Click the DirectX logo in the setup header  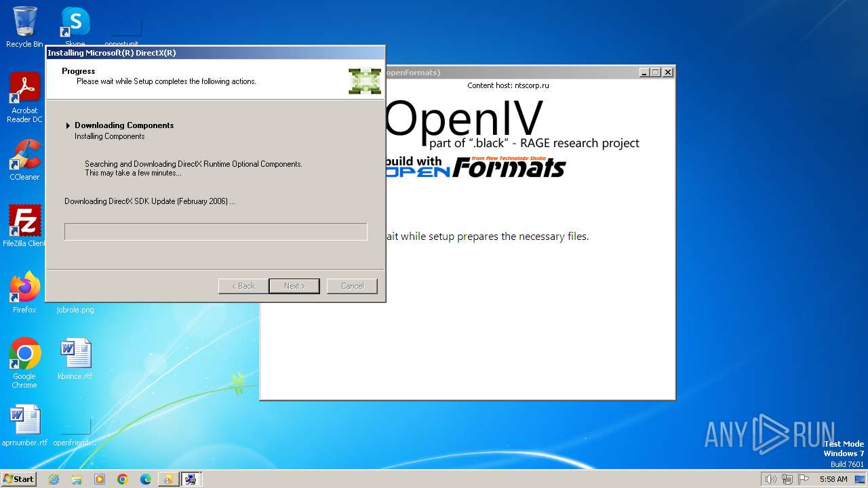pos(365,81)
